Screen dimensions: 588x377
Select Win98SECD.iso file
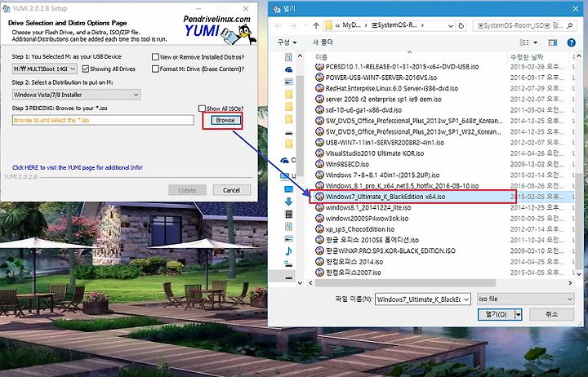pos(347,164)
